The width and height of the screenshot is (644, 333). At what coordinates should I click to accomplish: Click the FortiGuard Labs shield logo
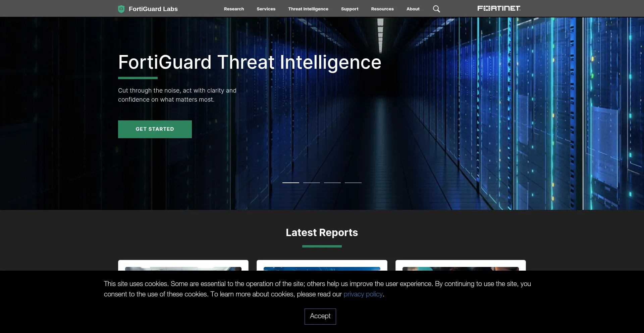click(121, 9)
